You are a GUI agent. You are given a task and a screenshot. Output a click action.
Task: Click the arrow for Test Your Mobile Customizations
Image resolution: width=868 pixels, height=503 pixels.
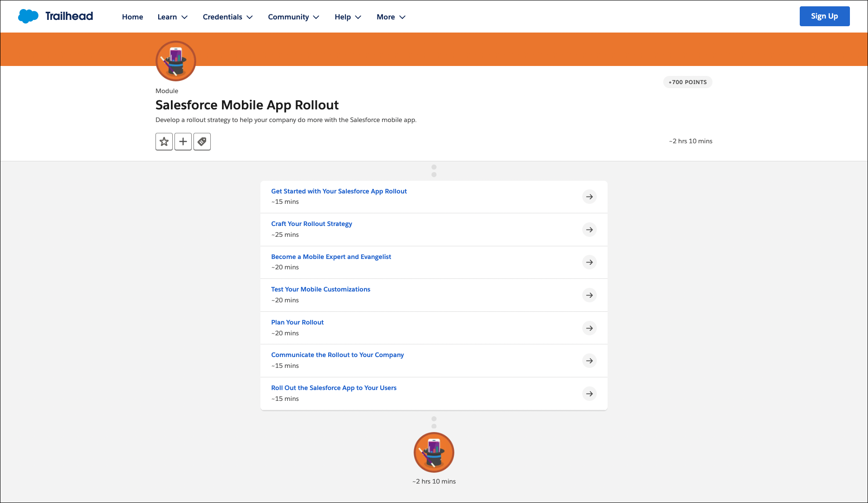coord(590,295)
